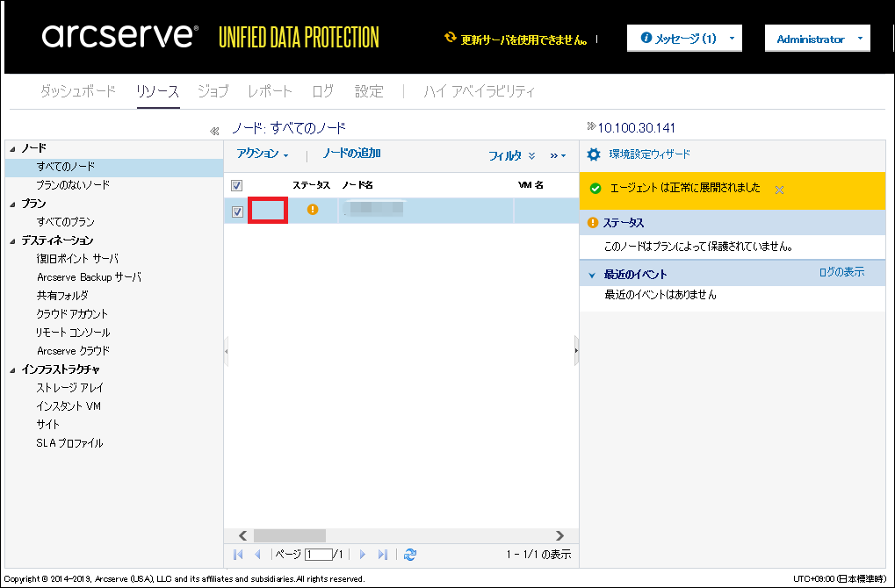Select クラウド アカウント in the tree
The width and height of the screenshot is (895, 588).
(x=72, y=313)
